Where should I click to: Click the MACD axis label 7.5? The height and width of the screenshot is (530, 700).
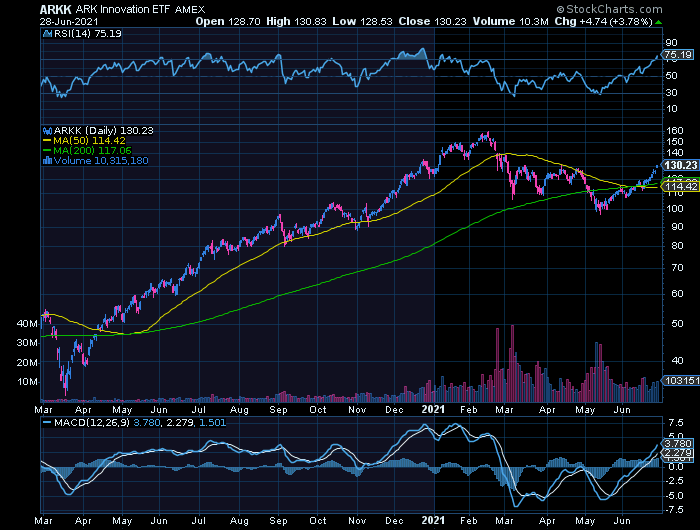click(x=676, y=423)
